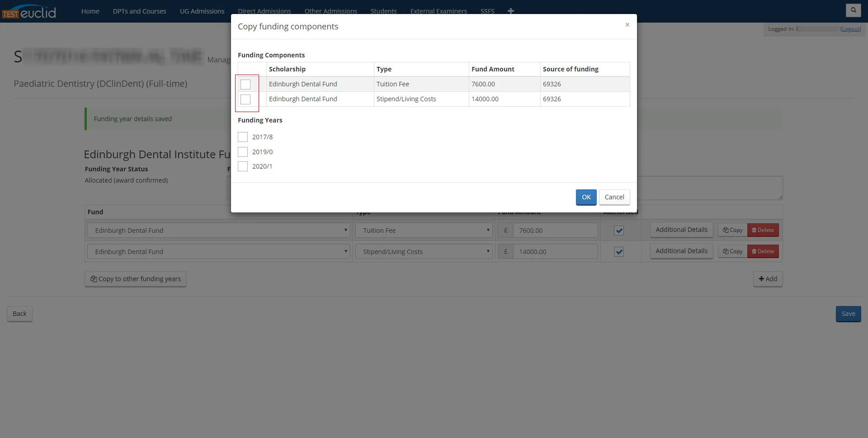Viewport: 868px width, 438px height.
Task: Enable the 2020/1 funding year checkbox
Action: [243, 166]
